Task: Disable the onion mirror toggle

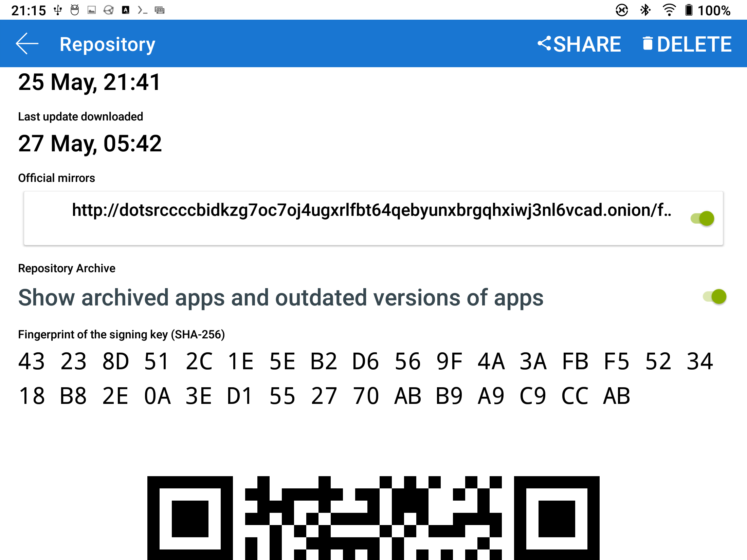Action: click(703, 218)
